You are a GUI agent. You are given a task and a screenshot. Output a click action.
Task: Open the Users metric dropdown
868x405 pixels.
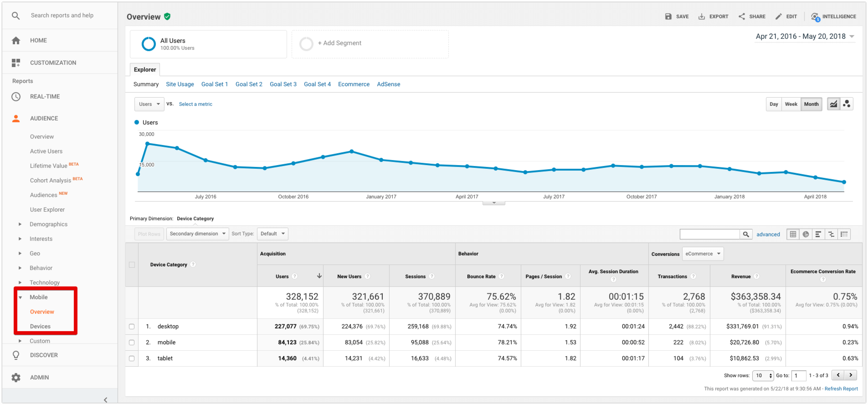[149, 104]
